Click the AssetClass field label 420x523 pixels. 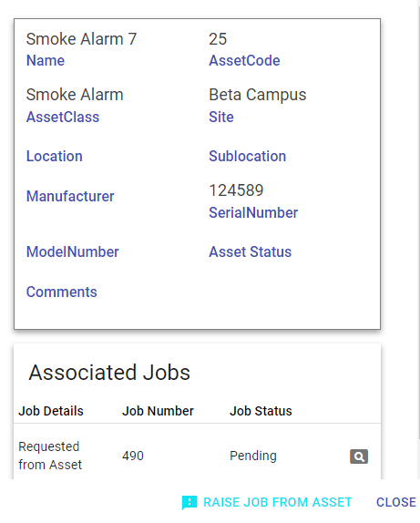coord(63,117)
